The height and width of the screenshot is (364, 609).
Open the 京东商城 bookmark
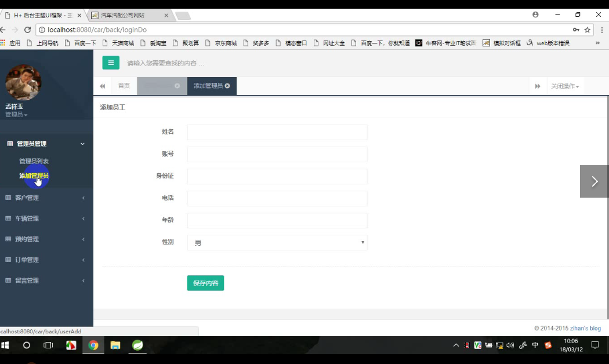pos(222,43)
